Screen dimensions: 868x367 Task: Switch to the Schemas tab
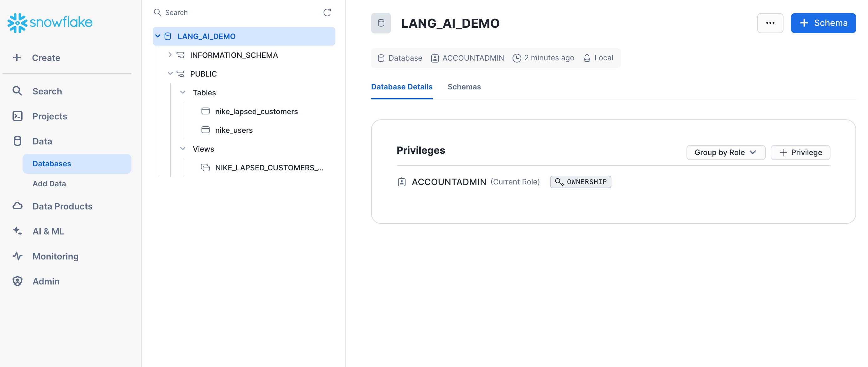pos(464,87)
